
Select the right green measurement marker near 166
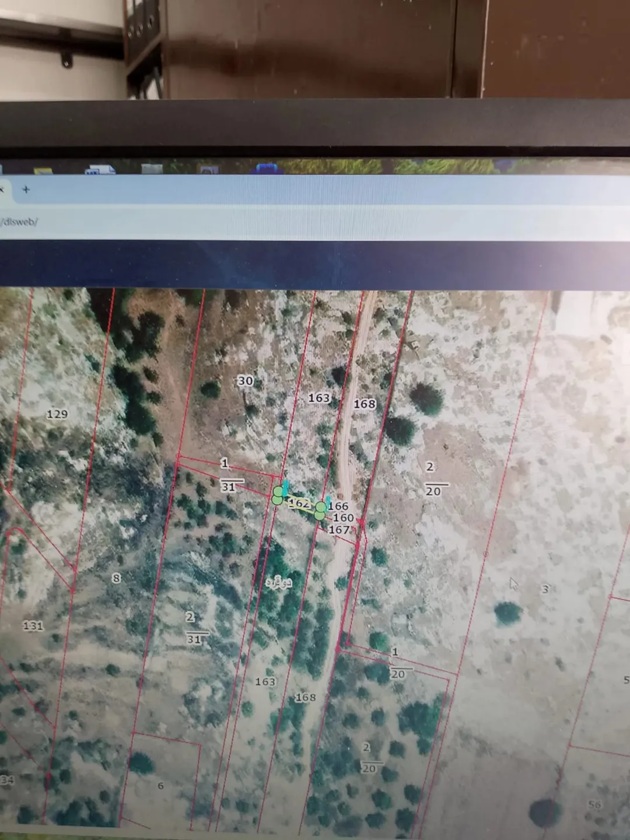point(320,510)
